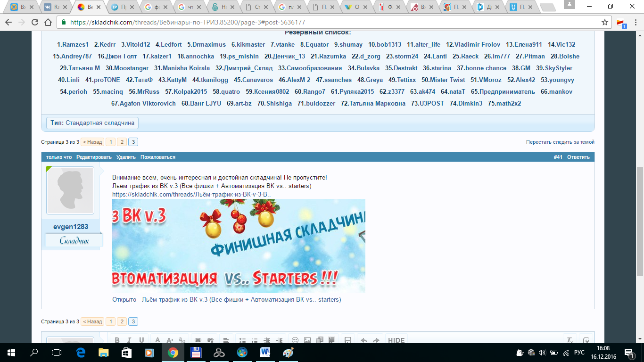The image size is (644, 362).
Task: Switch to the first tab with @ icon
Action: pos(20,7)
